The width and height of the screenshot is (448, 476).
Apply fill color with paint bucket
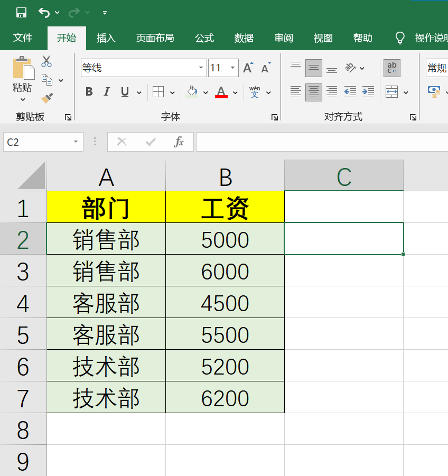pyautogui.click(x=192, y=92)
